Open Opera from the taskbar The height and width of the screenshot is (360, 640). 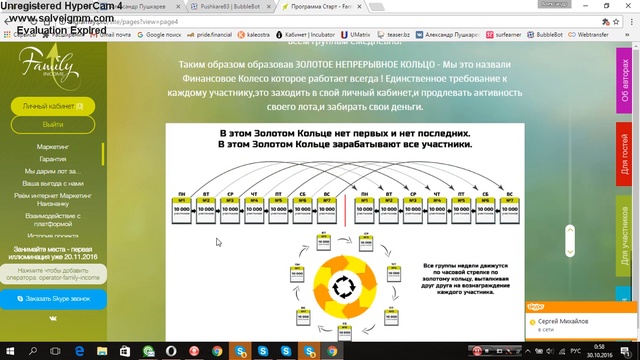pos(171,351)
